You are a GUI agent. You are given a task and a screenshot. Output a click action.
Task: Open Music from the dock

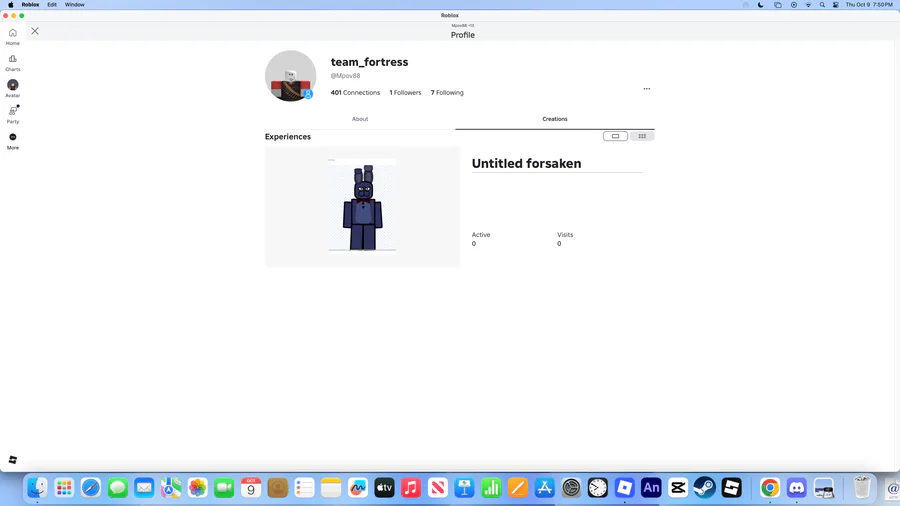[x=411, y=488]
